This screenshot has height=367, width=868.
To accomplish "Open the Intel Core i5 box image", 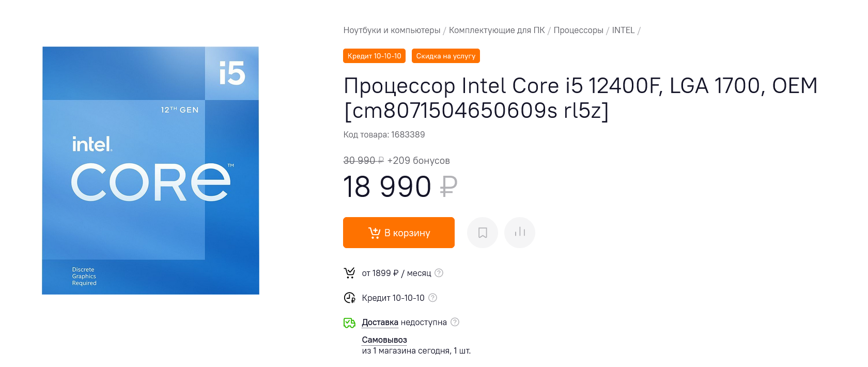I will coord(150,171).
